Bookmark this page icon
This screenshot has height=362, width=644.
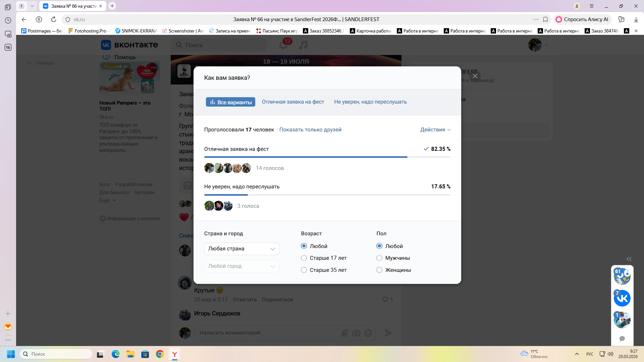pos(545,19)
